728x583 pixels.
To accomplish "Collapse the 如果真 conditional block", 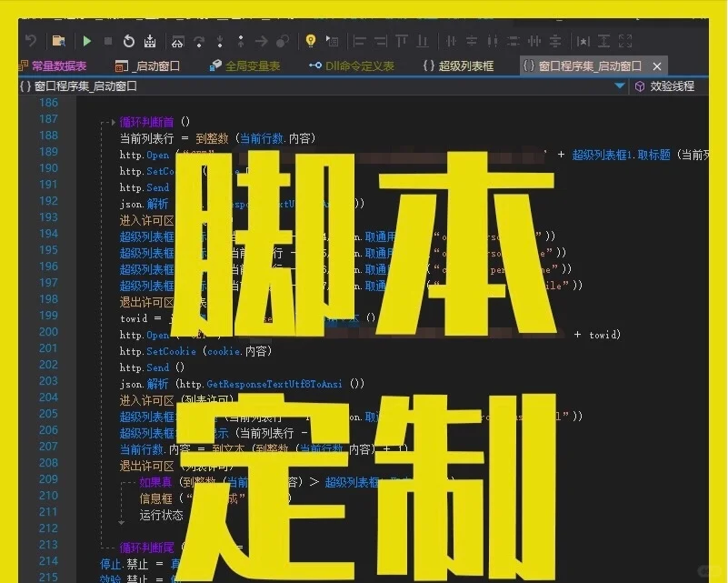I will pyautogui.click(x=119, y=482).
